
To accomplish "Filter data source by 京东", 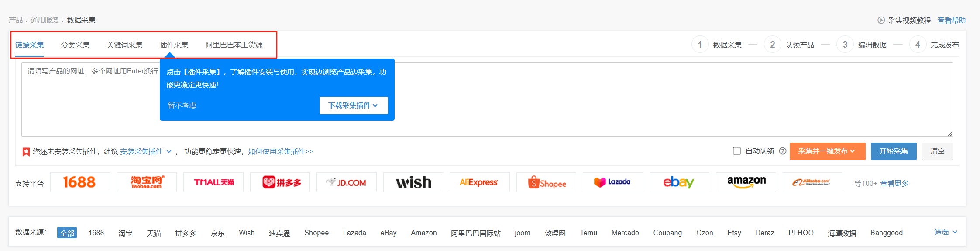I will pos(217,233).
